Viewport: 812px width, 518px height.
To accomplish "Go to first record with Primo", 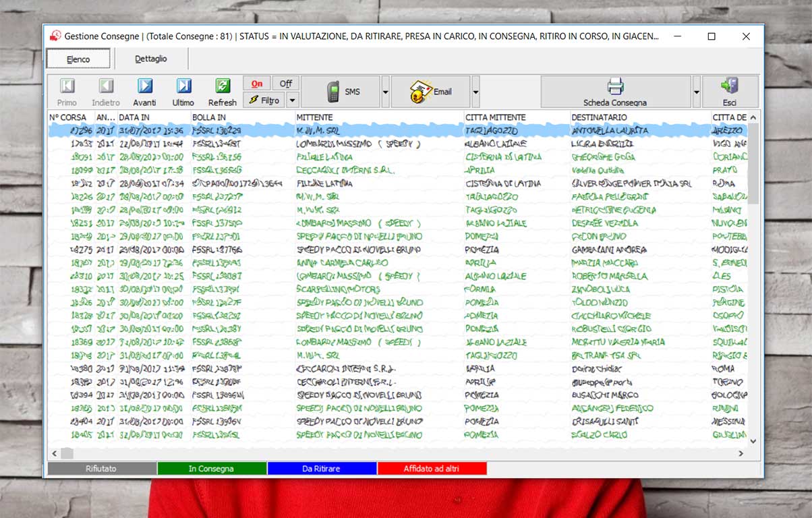I will tap(67, 92).
